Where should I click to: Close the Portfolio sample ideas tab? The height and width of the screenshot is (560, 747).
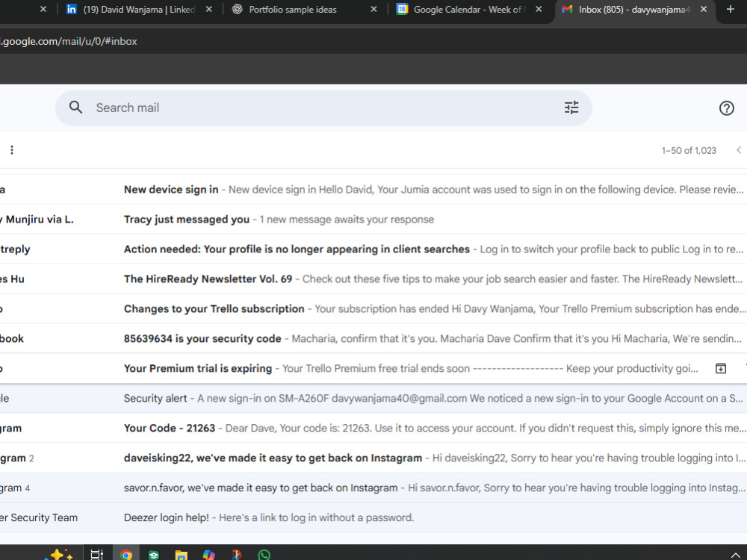[x=374, y=10]
